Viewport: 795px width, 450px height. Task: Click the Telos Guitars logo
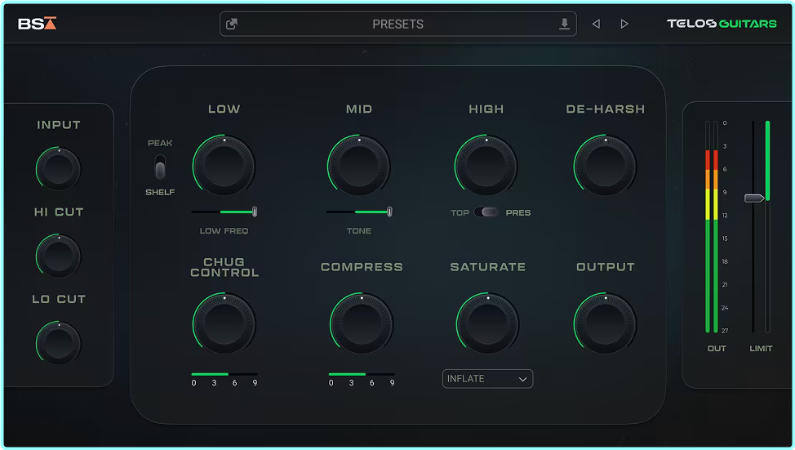[x=721, y=24]
